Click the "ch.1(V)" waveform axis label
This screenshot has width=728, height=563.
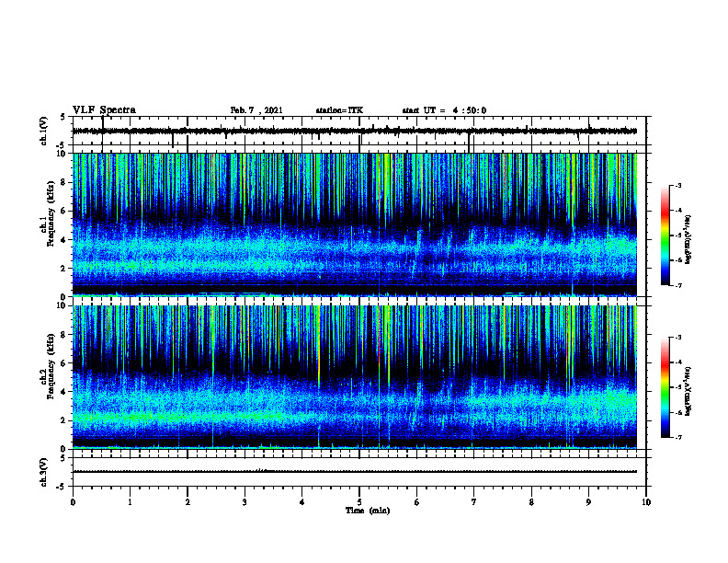click(x=44, y=131)
